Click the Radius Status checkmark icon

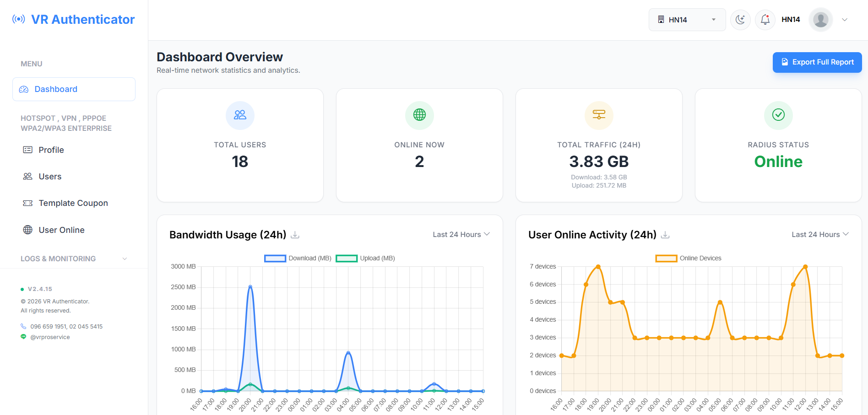pos(778,115)
